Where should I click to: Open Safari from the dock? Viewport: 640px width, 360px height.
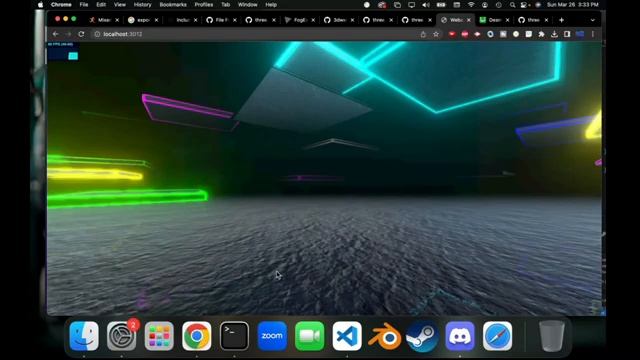pos(498,336)
